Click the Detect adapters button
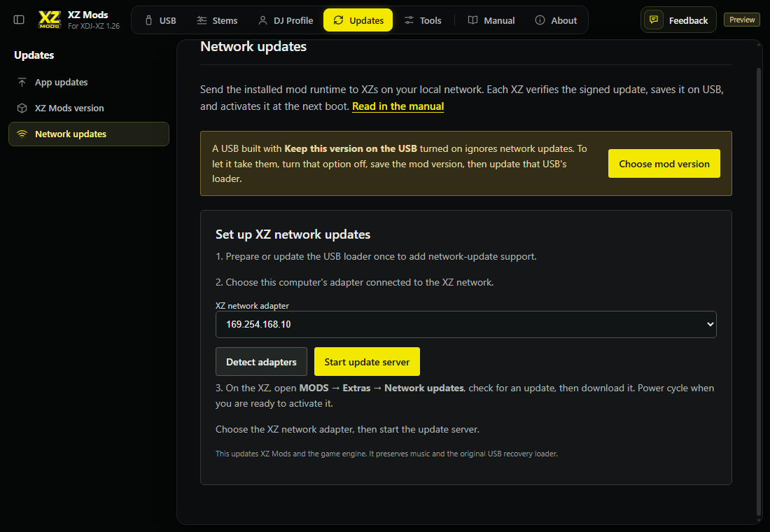Image resolution: width=770 pixels, height=532 pixels. coord(261,361)
